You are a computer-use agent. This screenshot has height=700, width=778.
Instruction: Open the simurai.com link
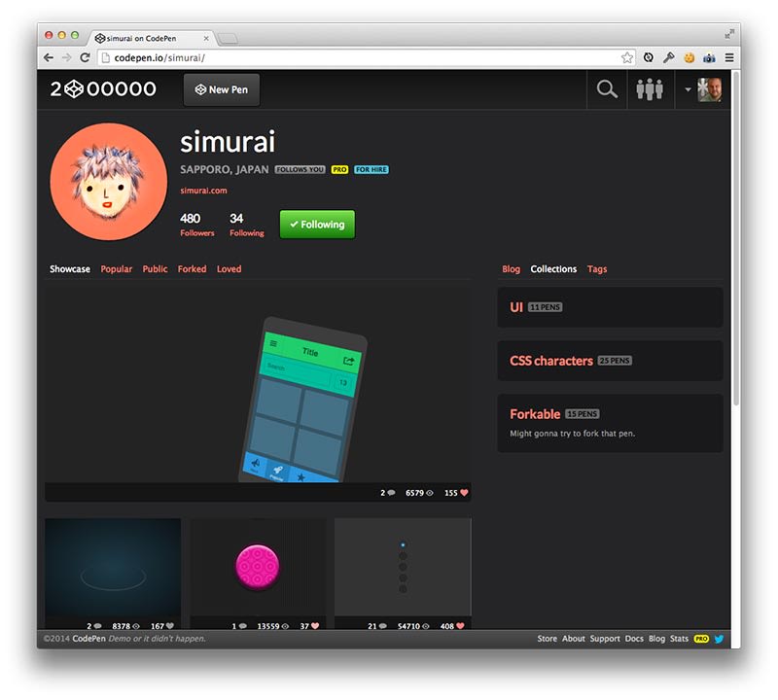(204, 190)
